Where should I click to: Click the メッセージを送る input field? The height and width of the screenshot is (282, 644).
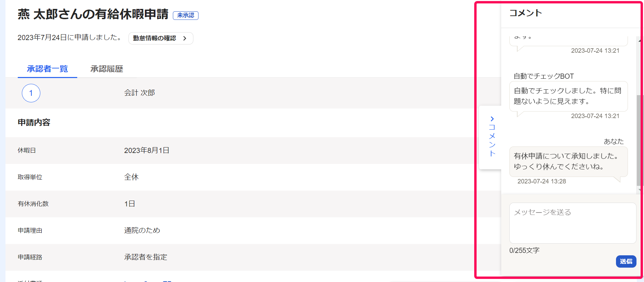[x=573, y=223]
